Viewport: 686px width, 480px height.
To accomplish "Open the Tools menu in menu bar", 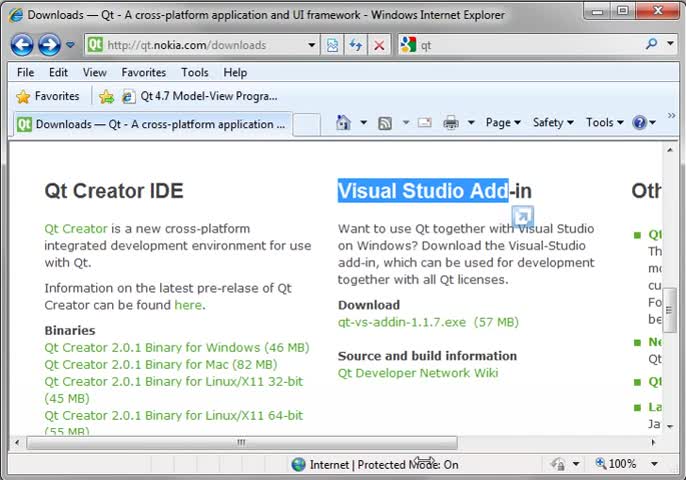I will click(x=195, y=72).
